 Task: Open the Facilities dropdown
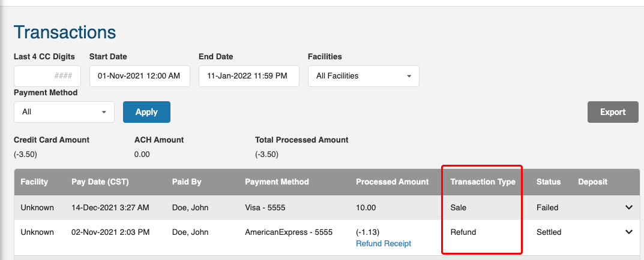click(363, 76)
